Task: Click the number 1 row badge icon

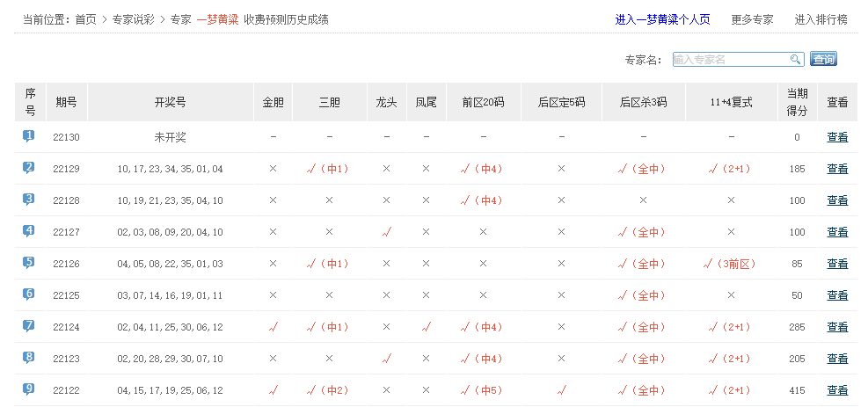Action: (x=29, y=136)
